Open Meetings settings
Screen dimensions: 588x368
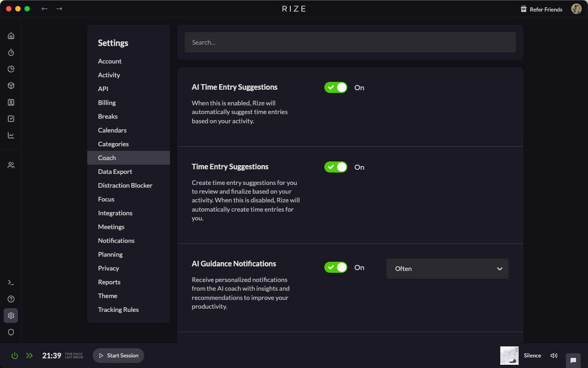tap(129, 227)
